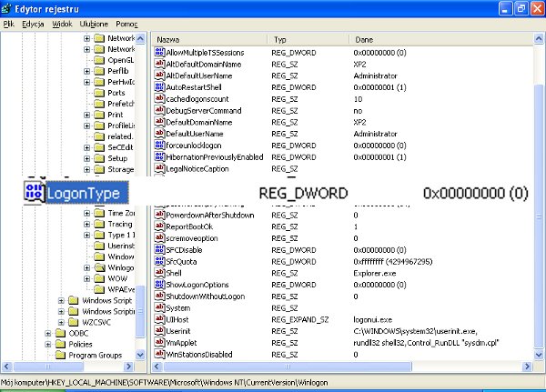Open the Edycja menu
Image resolution: width=546 pixels, height=392 pixels.
33,24
